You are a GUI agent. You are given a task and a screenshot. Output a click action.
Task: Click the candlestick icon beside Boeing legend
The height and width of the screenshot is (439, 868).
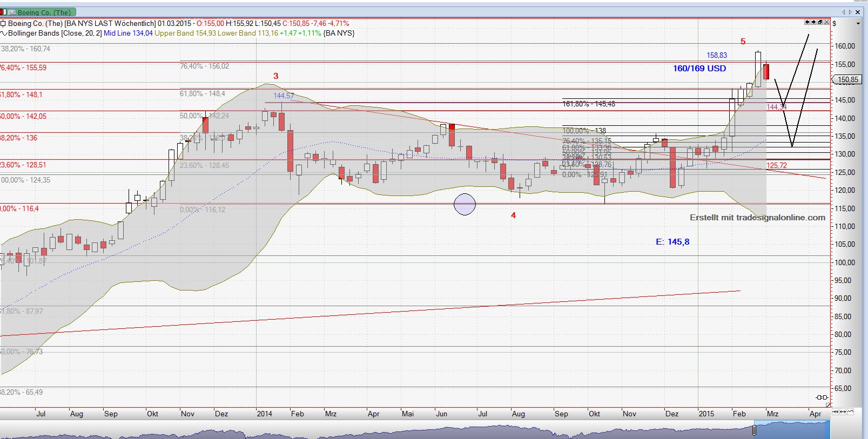[3, 24]
